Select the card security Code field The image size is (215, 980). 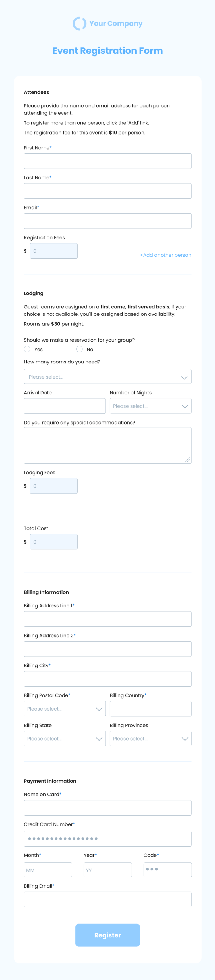click(x=168, y=870)
